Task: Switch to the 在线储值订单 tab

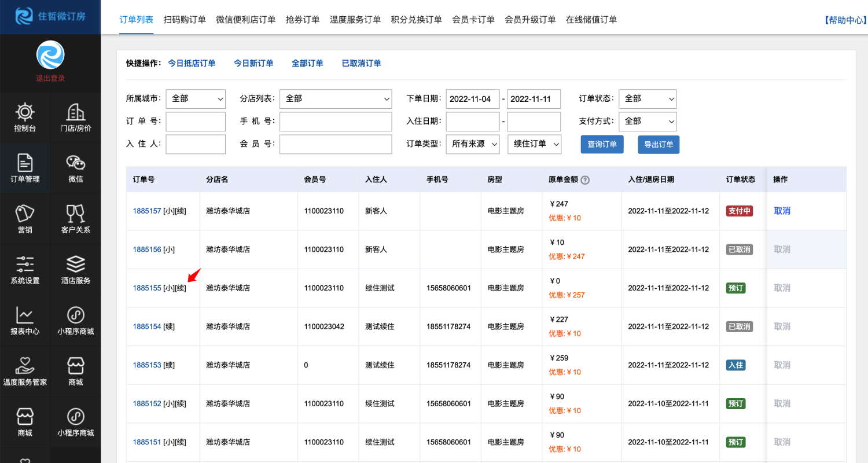Action: [591, 19]
